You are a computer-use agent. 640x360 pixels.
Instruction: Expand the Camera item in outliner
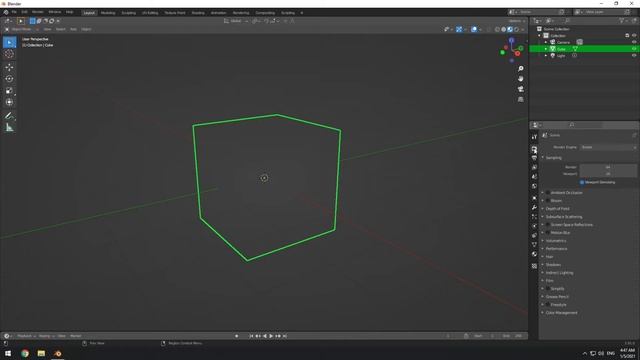coord(546,42)
